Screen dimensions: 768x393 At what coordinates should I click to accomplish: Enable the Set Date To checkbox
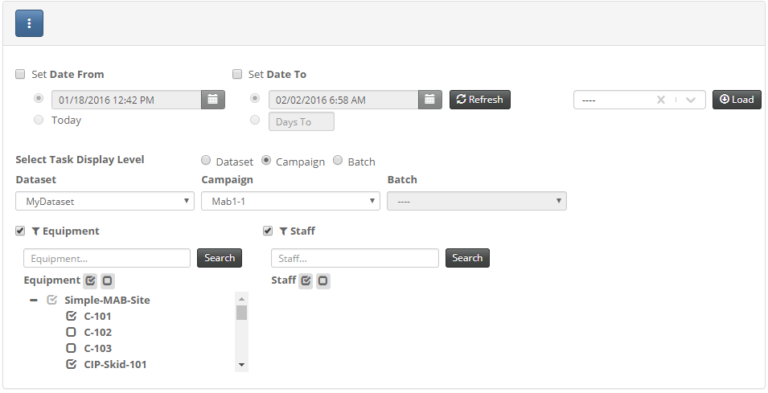(x=237, y=74)
